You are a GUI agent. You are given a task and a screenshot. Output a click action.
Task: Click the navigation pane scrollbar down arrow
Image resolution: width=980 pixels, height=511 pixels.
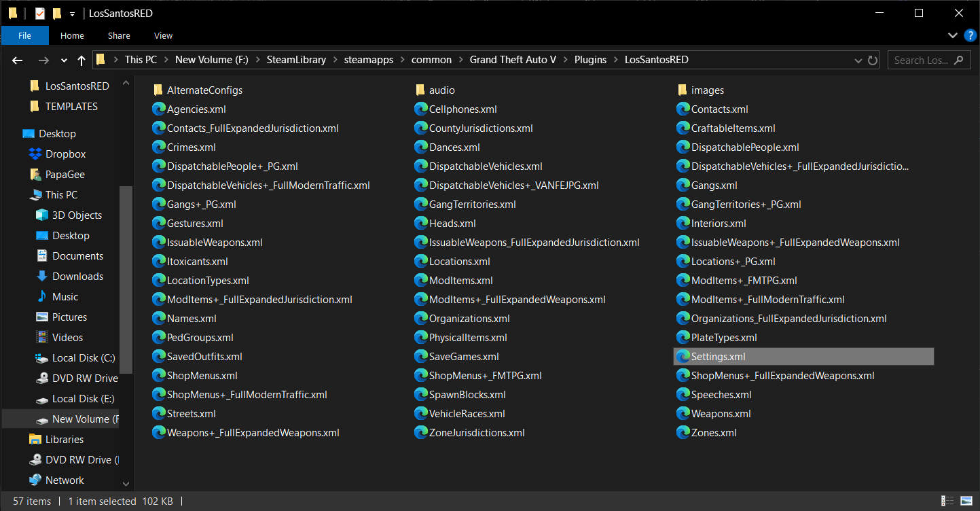(x=126, y=484)
